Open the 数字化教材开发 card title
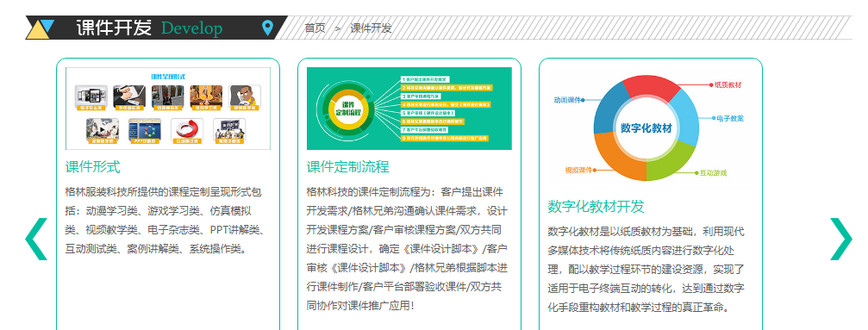Screen dimensions: 868x330 [596, 207]
